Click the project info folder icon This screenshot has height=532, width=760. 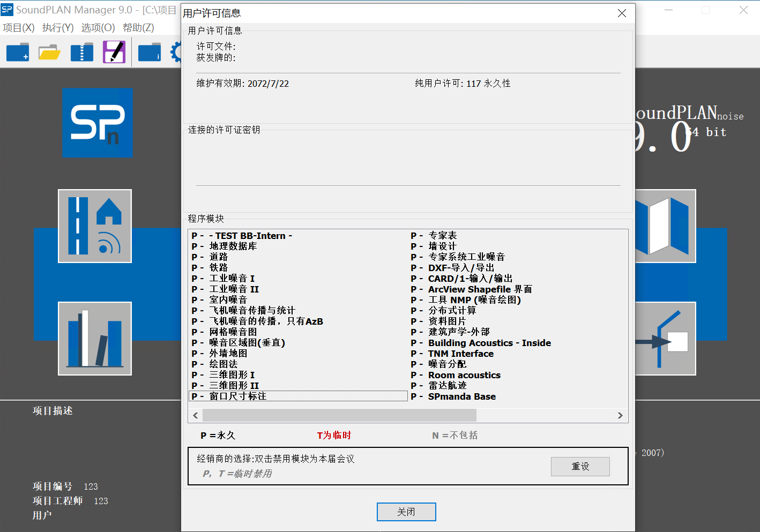point(150,53)
